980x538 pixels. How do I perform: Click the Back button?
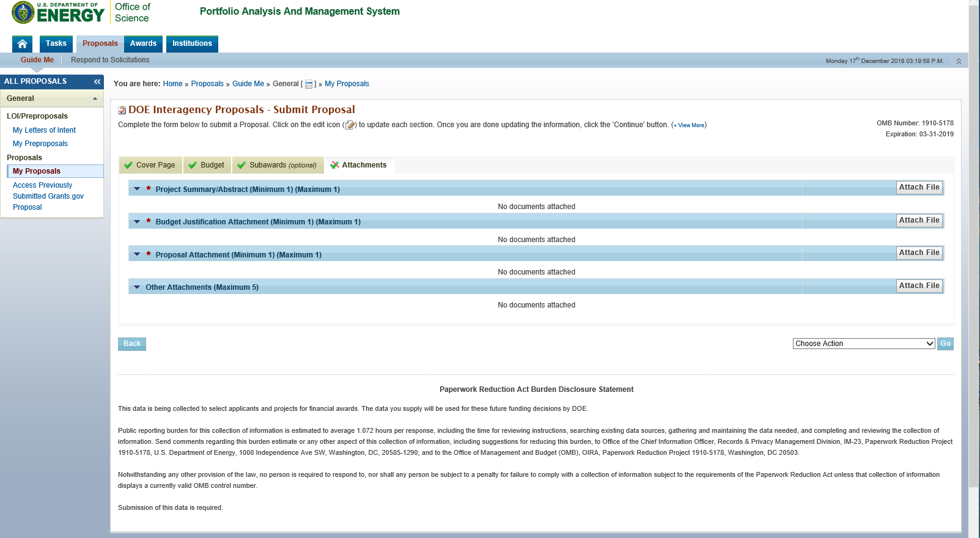[132, 344]
